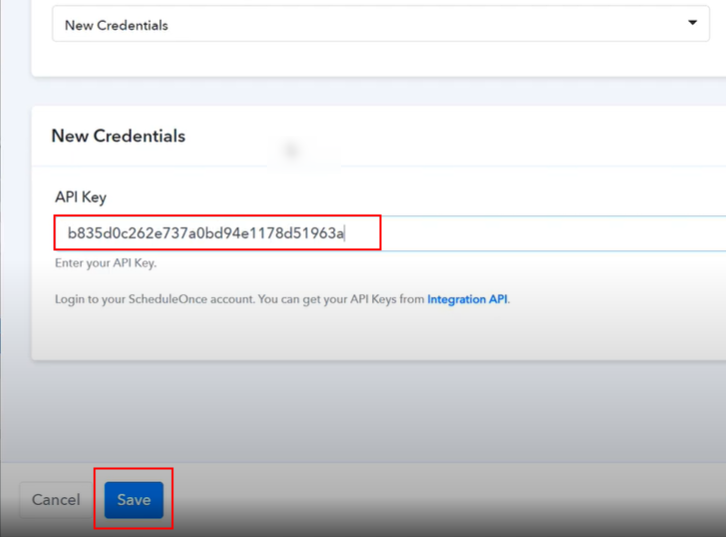This screenshot has width=726, height=537.
Task: Place cursor at end of API key value
Action: pos(345,234)
